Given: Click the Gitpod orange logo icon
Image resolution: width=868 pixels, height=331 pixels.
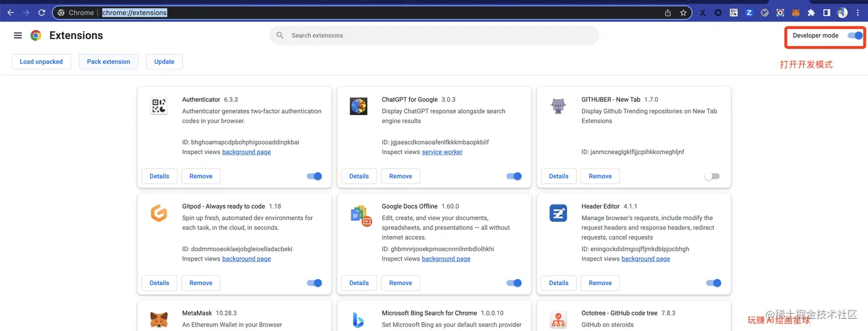Looking at the screenshot, I should point(159,213).
